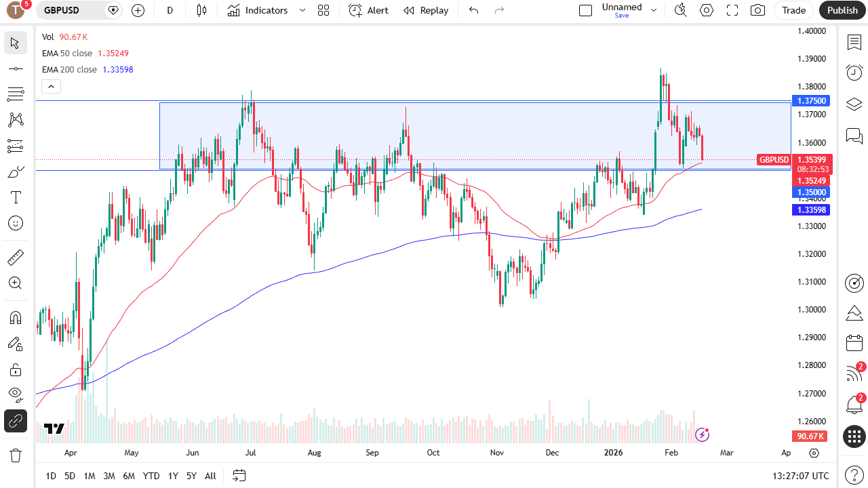Expand the layout options chevron beside Unnamed

(654, 10)
